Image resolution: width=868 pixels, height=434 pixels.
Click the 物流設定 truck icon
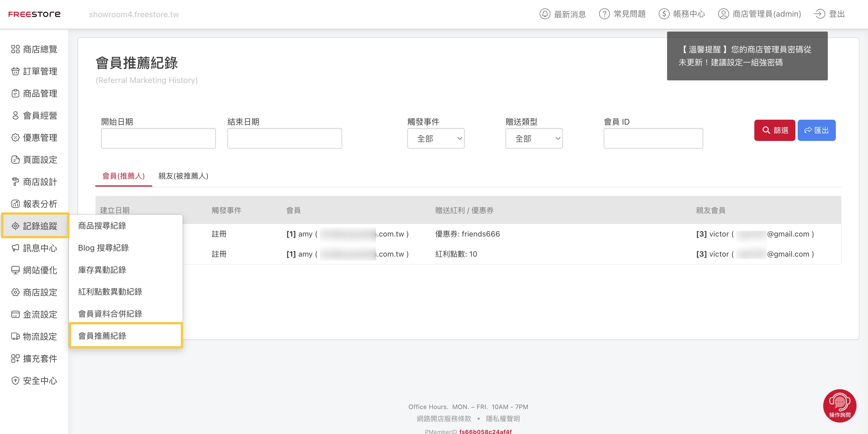pos(15,336)
